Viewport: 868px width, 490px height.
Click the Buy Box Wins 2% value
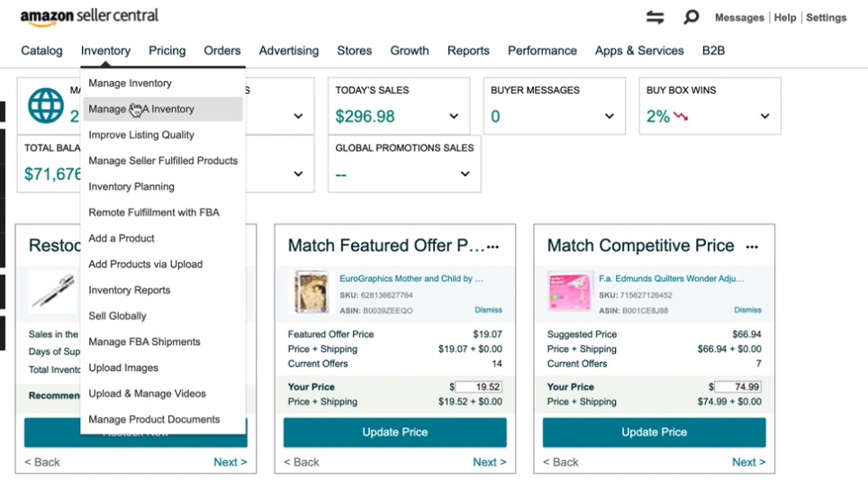point(657,116)
